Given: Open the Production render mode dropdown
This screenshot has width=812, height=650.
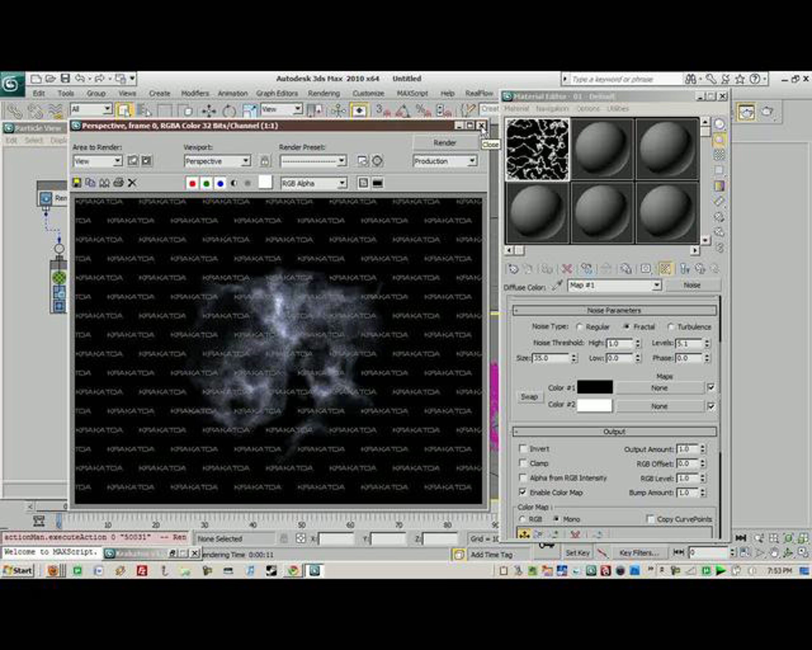Looking at the screenshot, I should point(445,161).
